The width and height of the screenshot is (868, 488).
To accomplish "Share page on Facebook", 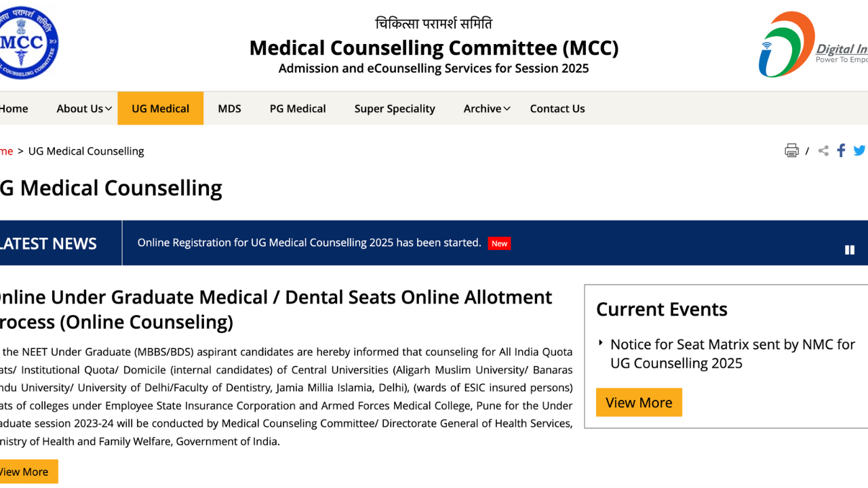I will point(841,150).
